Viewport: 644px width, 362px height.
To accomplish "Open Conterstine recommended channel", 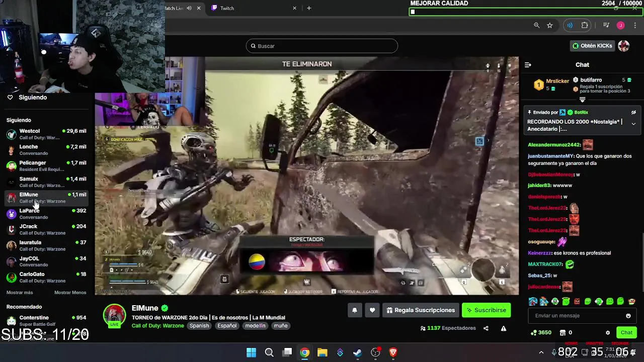I will [x=47, y=321].
